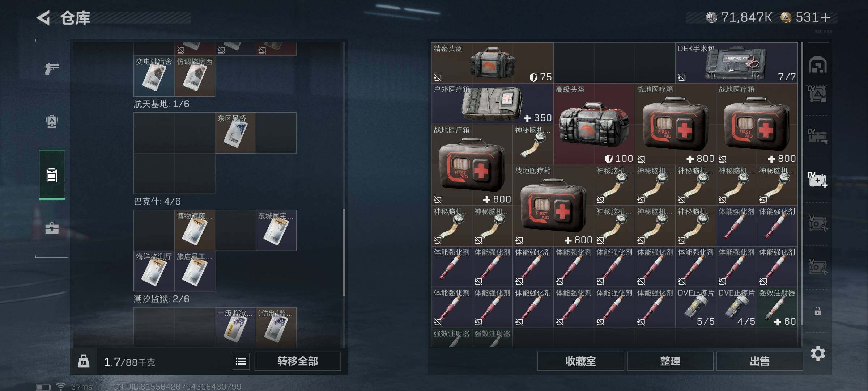Select the DEK手术包 surgical kit item
868x391 pixels.
click(736, 63)
